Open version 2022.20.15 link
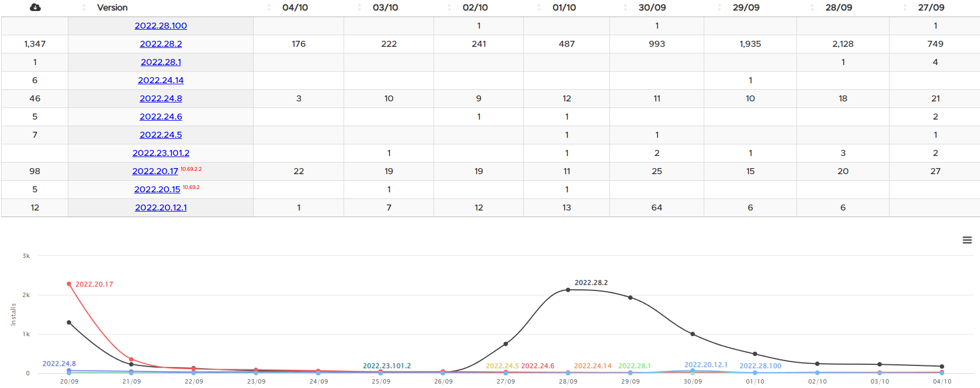980x388 pixels. (x=157, y=190)
